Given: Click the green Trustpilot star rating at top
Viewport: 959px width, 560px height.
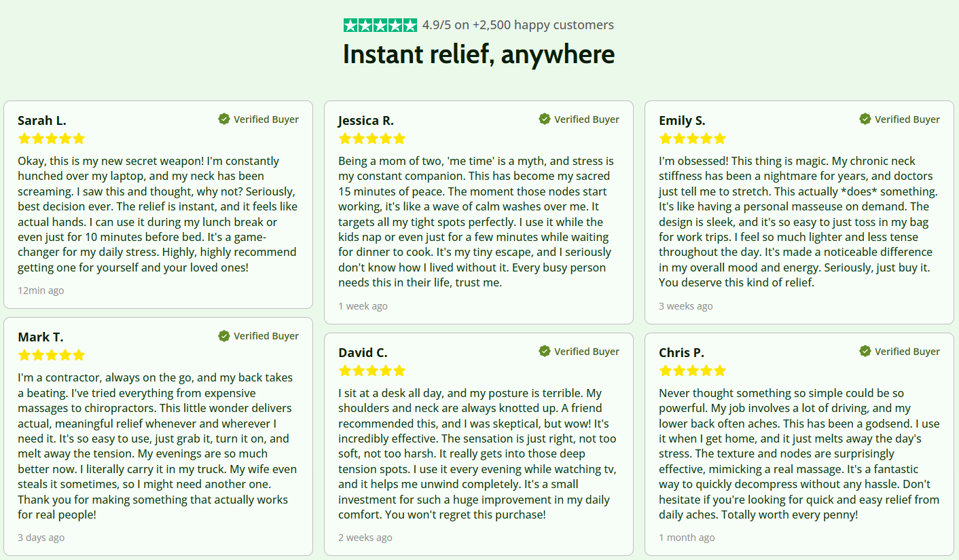Looking at the screenshot, I should (x=380, y=25).
